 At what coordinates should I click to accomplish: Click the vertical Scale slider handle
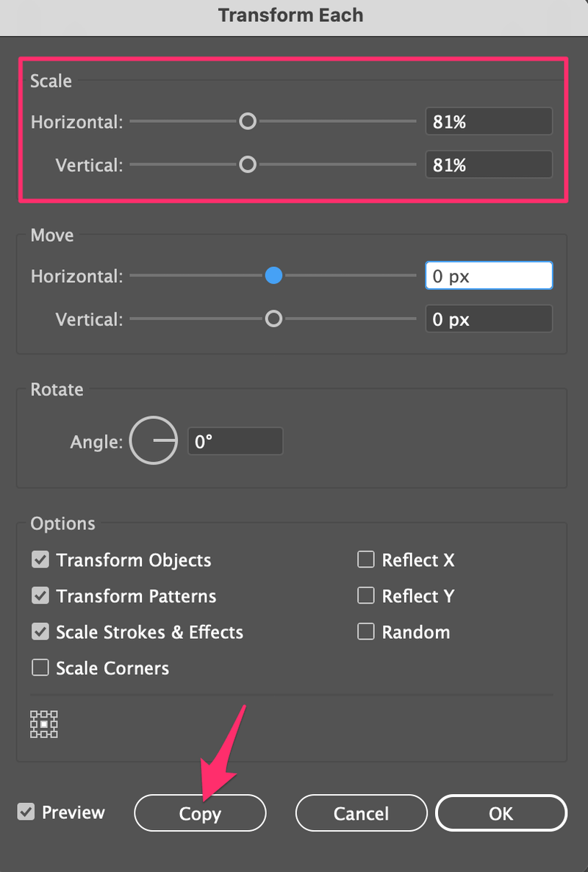[x=248, y=165]
